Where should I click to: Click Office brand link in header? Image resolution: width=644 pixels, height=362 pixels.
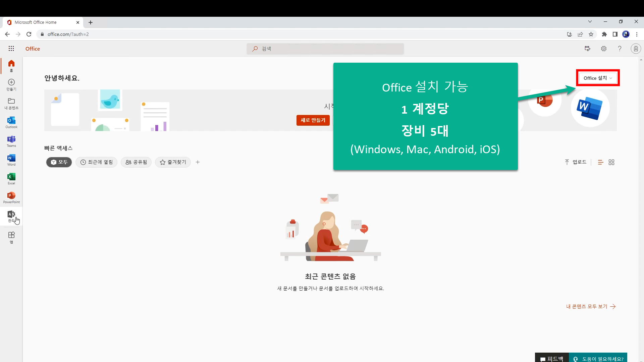(x=33, y=49)
